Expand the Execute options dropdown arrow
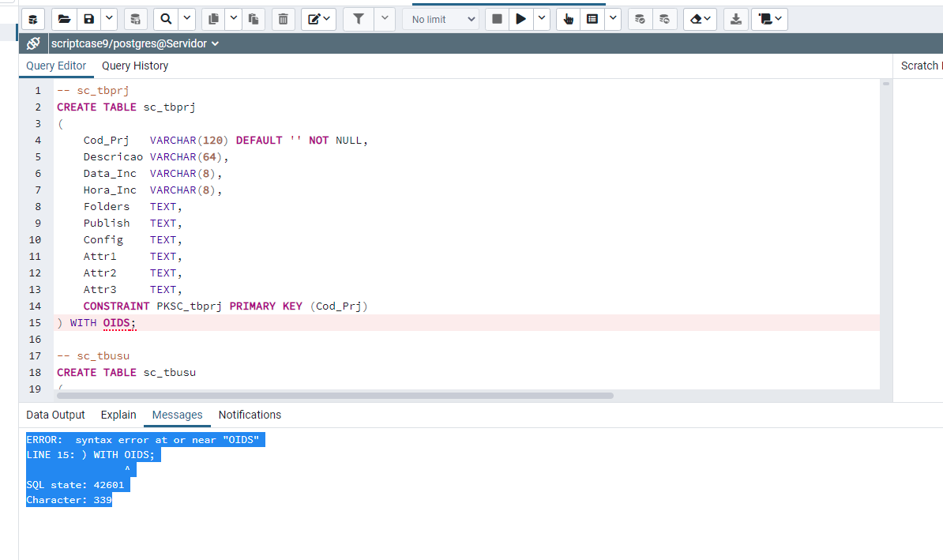 pyautogui.click(x=541, y=19)
